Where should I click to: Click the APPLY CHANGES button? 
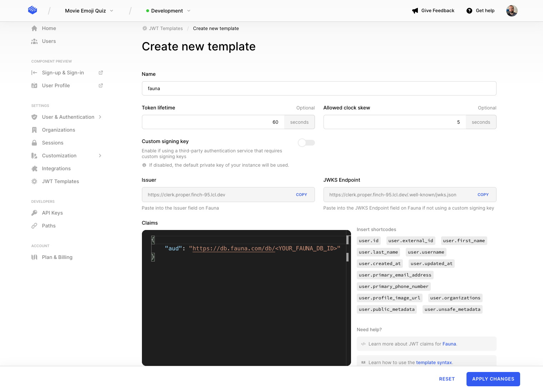tap(493, 379)
